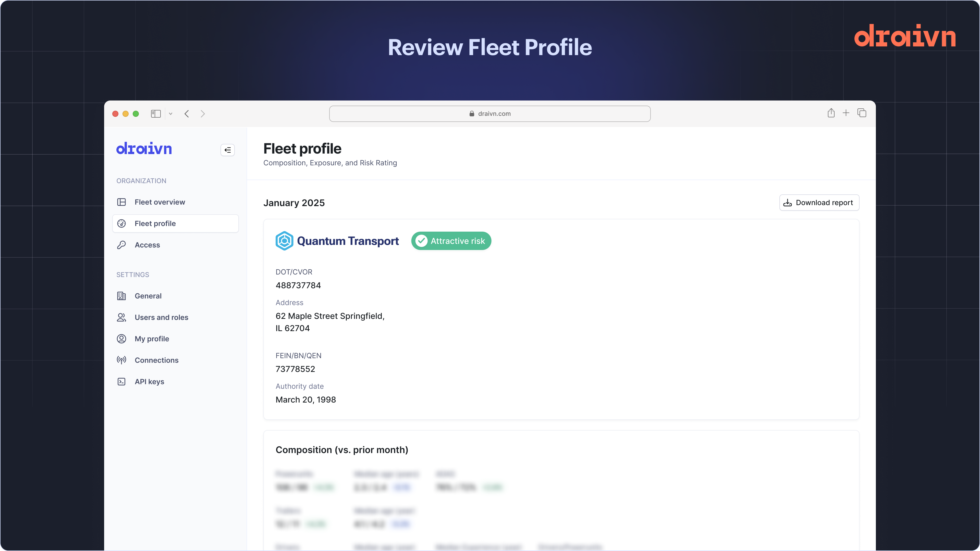Viewport: 980px width, 551px height.
Task: Toggle the Safari sidebar panel button
Action: pyautogui.click(x=156, y=114)
